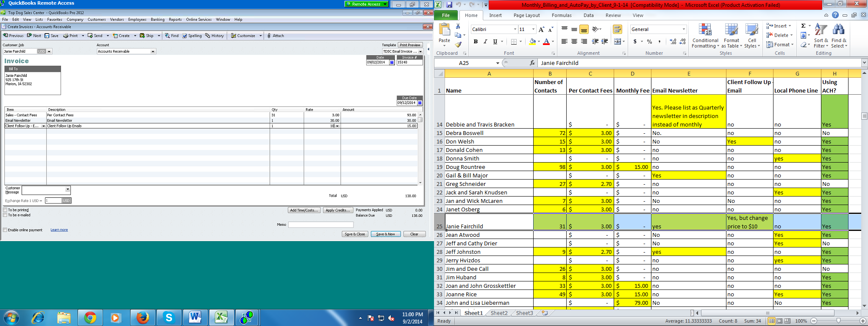Open the Accounts Receivable account dropdown

(153, 51)
